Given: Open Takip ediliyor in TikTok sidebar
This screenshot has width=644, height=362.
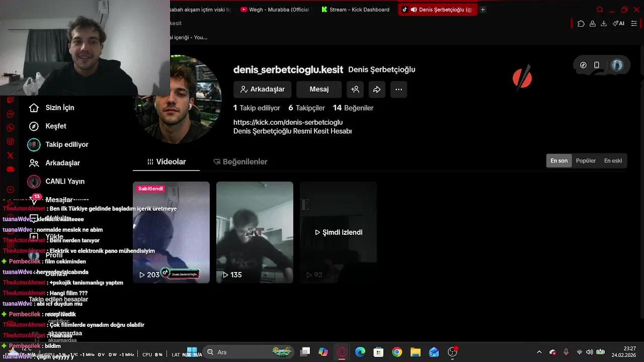Looking at the screenshot, I should point(58,144).
